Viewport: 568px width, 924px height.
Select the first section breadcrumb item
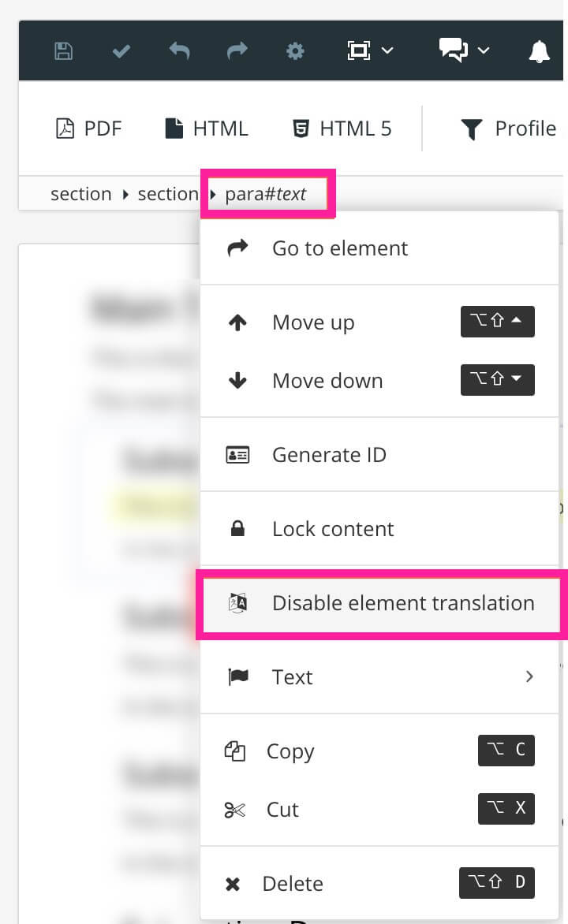coord(80,193)
